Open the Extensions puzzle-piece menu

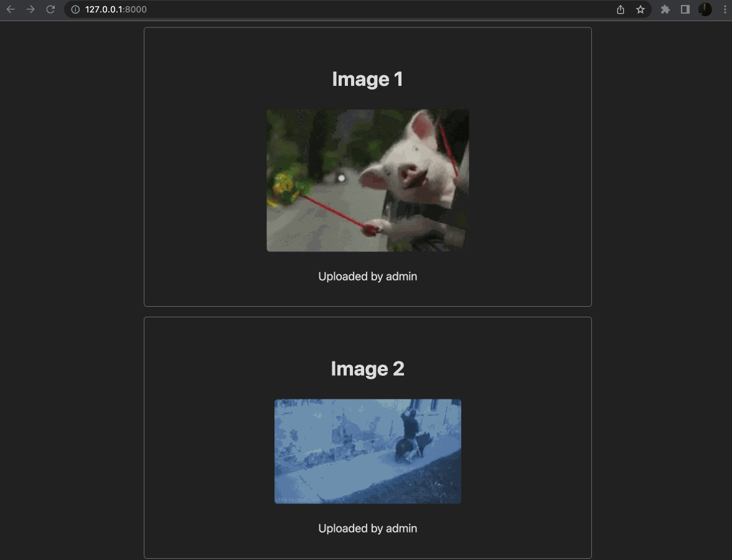click(665, 9)
